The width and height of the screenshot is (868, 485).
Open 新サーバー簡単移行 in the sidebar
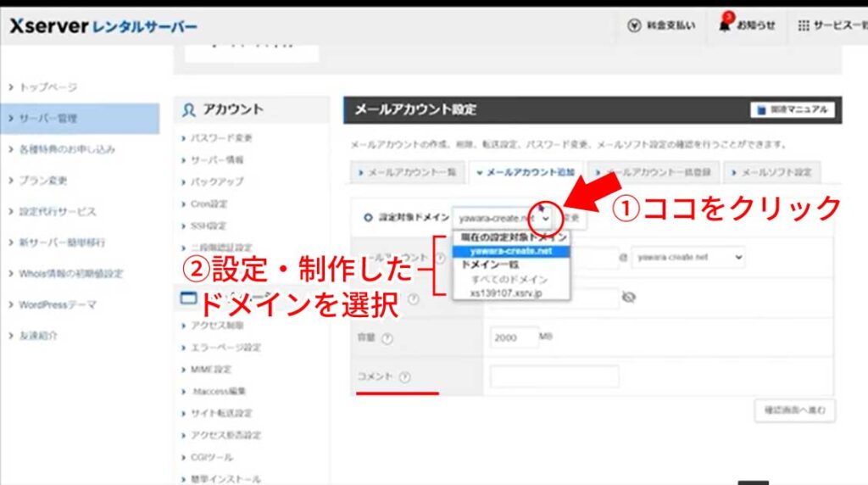coord(61,242)
